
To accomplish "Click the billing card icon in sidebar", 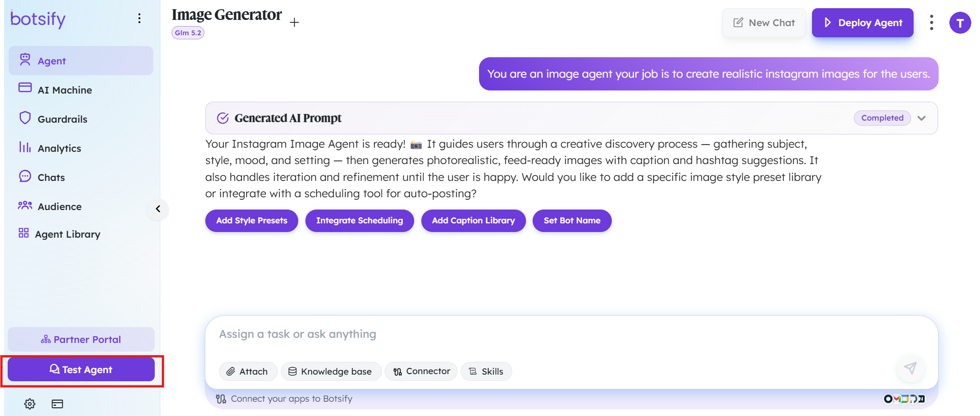I will coord(57,404).
